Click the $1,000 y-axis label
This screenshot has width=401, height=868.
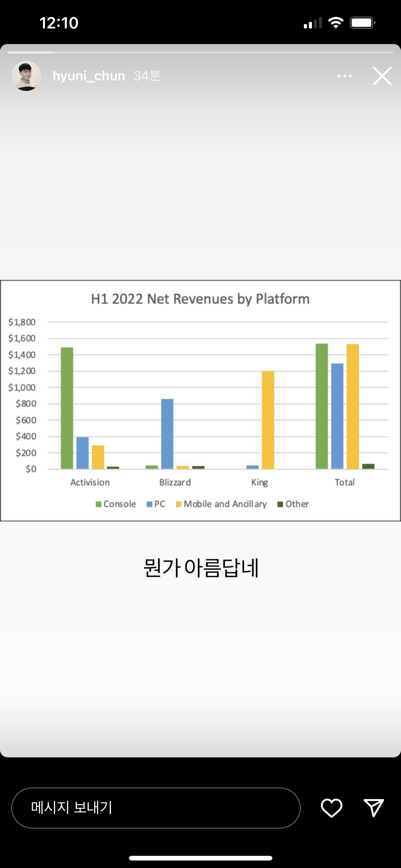pyautogui.click(x=22, y=387)
